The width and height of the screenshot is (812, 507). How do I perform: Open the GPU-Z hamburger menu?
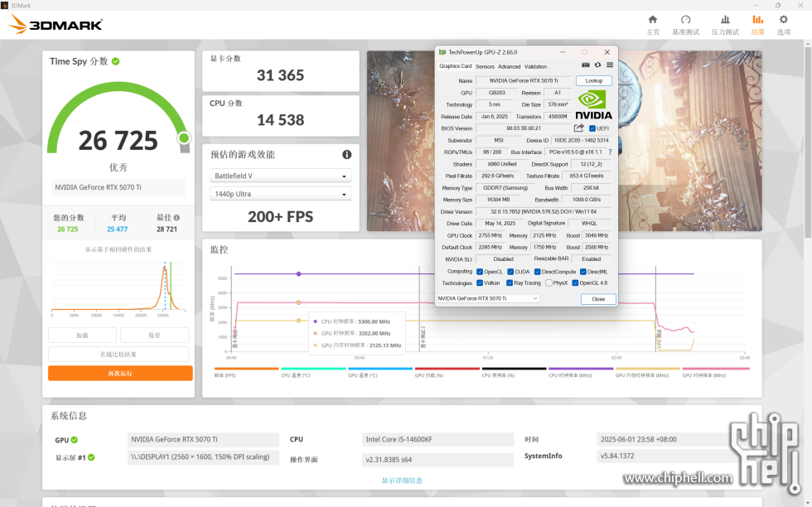[x=610, y=65]
